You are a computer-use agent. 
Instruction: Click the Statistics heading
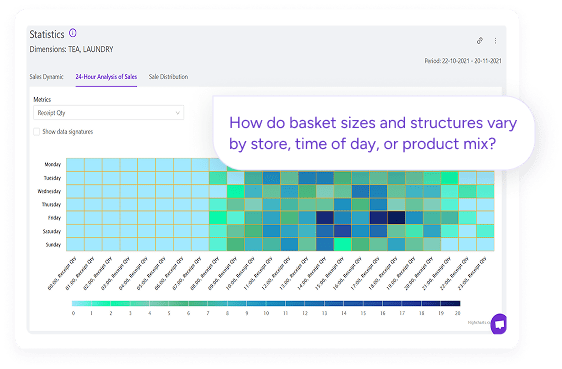[x=47, y=34]
